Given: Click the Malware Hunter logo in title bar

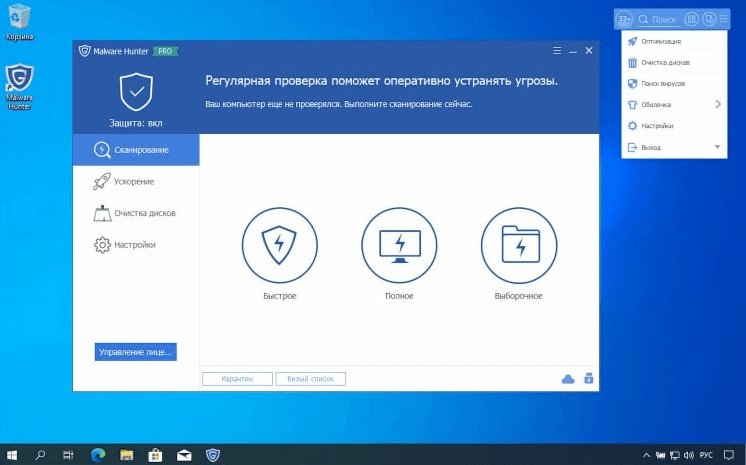Looking at the screenshot, I should tap(85, 51).
